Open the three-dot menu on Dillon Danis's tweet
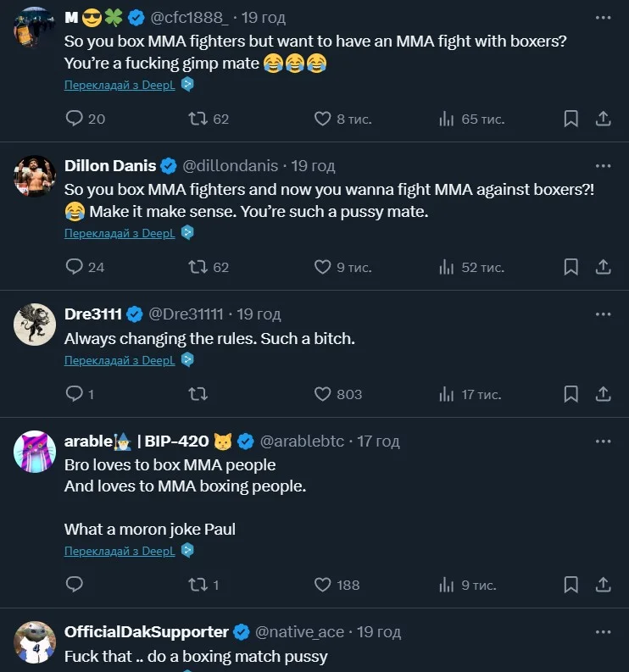The height and width of the screenshot is (672, 629). coord(603,165)
